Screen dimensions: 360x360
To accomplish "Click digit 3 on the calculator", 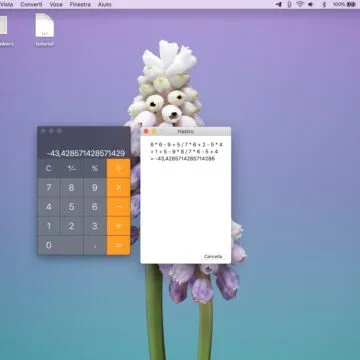I will tap(95, 226).
